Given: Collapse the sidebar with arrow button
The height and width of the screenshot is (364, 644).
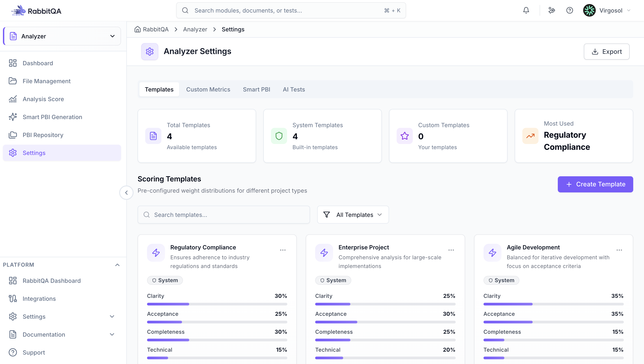Looking at the screenshot, I should pyautogui.click(x=126, y=192).
